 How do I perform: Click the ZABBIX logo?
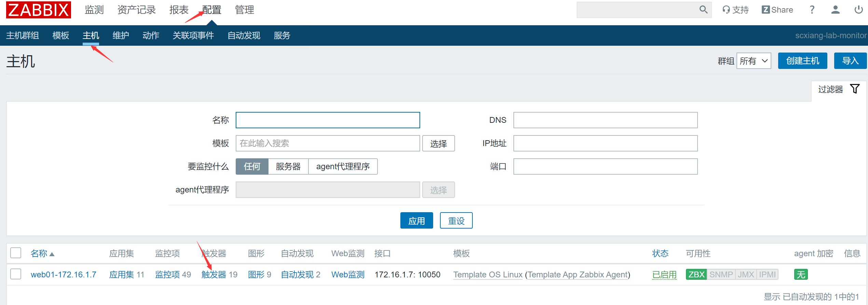click(x=39, y=10)
